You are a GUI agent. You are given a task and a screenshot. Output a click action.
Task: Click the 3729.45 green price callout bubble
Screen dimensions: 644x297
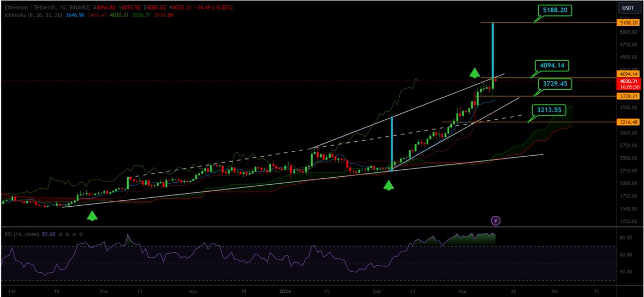tap(555, 84)
